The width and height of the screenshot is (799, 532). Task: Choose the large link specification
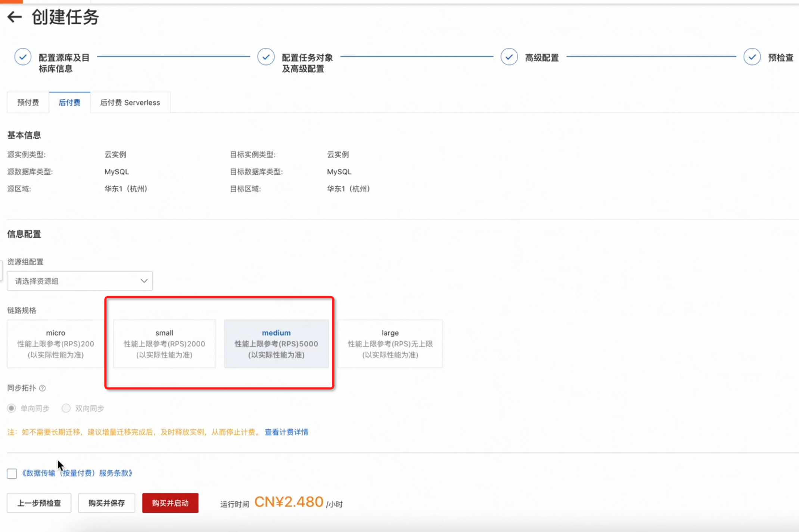click(390, 344)
